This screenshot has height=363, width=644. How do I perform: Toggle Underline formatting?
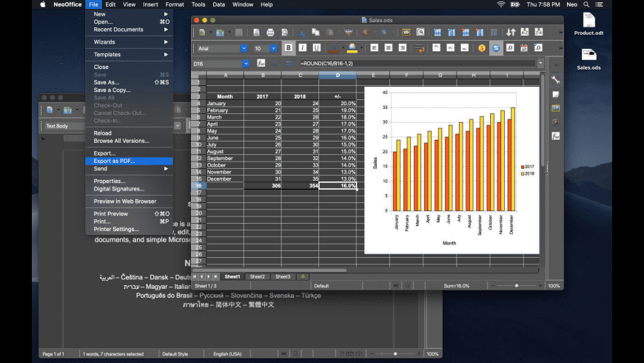point(316,48)
